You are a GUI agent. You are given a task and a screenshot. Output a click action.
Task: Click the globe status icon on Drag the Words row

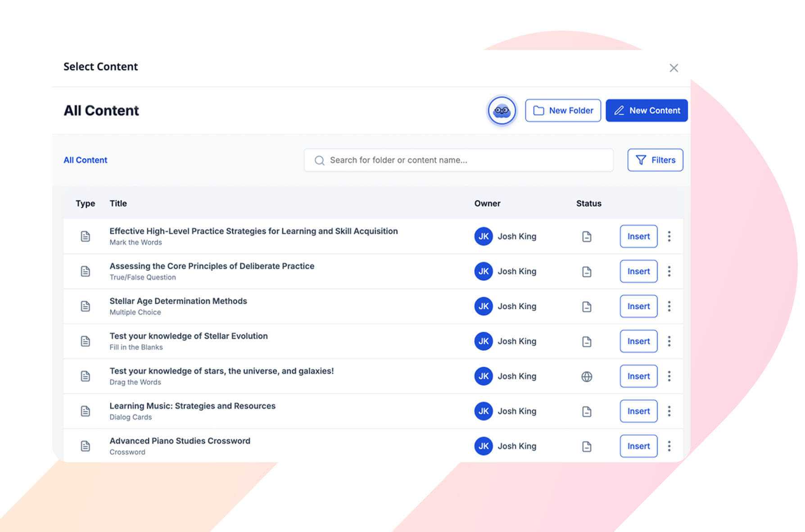[587, 376]
